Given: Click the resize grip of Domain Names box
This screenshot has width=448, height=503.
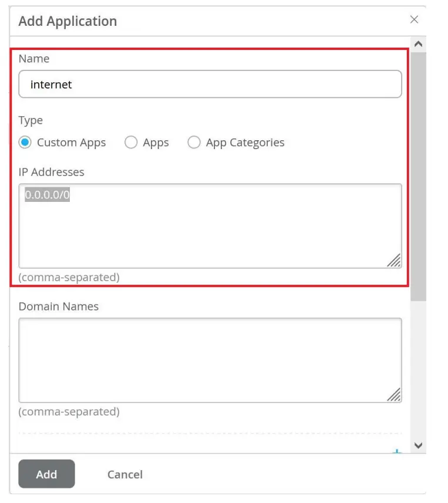Looking at the screenshot, I should pyautogui.click(x=394, y=395).
